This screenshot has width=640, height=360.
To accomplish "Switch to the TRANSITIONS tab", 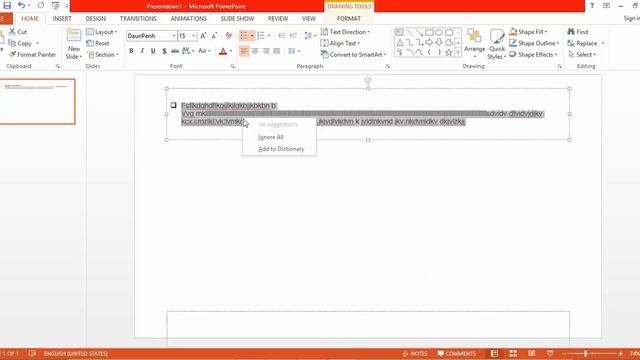I will [138, 18].
